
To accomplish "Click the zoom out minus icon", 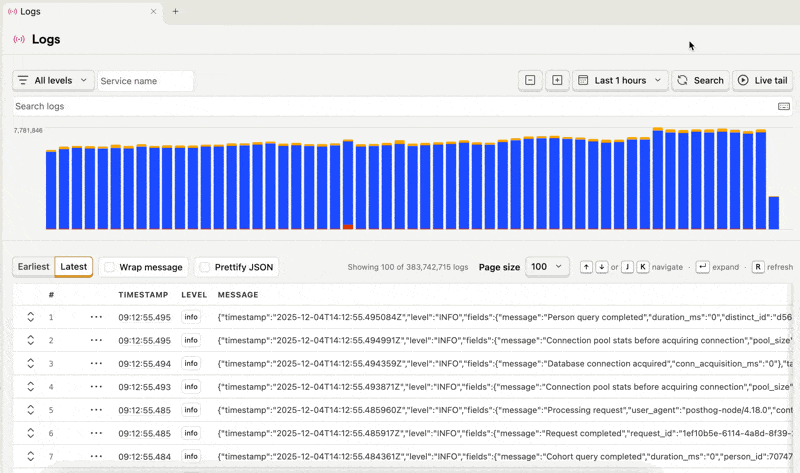I will tap(530, 81).
